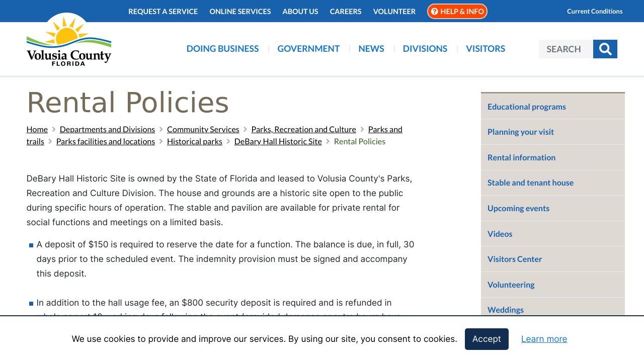Screen dimensions: 644x362
Task: Go to About Us page
Action: (300, 11)
